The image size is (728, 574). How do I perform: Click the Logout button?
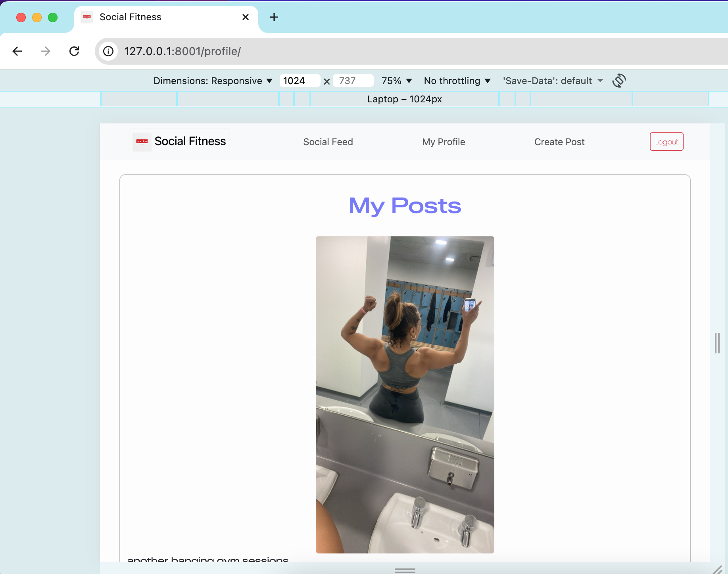[666, 141]
